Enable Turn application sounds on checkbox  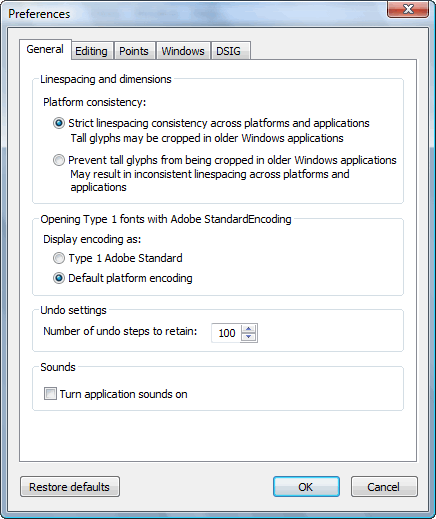50,394
